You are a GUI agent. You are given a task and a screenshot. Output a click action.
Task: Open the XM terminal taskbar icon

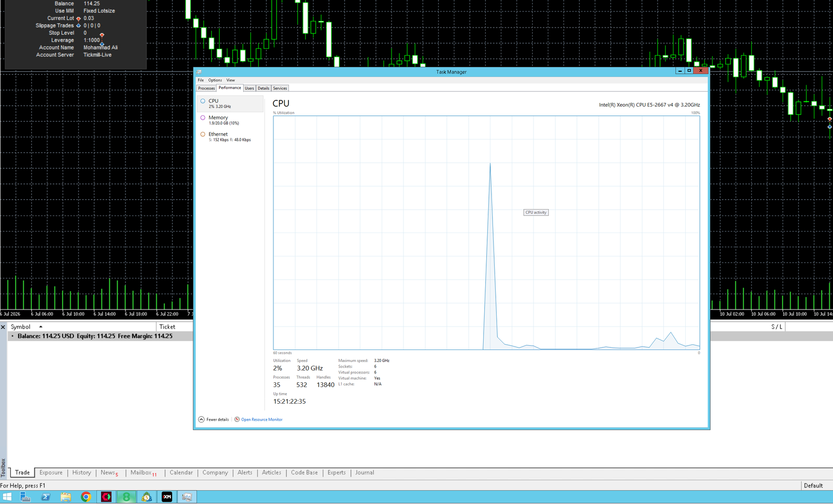point(167,497)
